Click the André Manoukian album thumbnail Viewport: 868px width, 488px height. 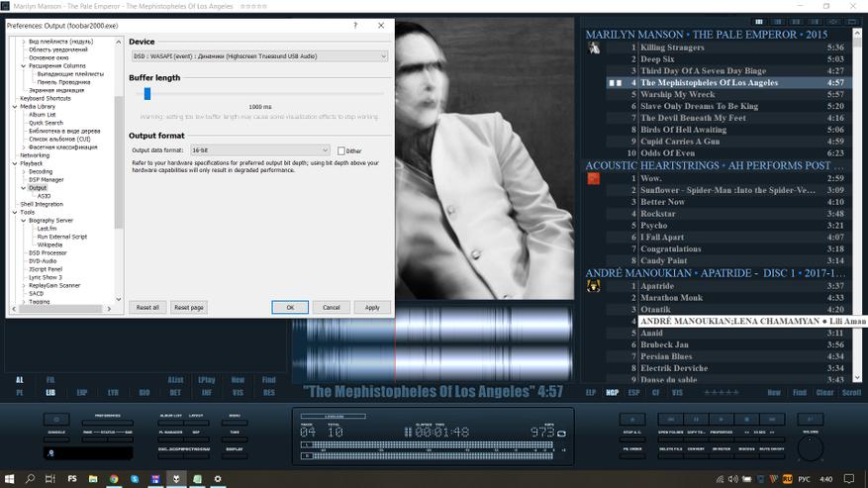[594, 286]
